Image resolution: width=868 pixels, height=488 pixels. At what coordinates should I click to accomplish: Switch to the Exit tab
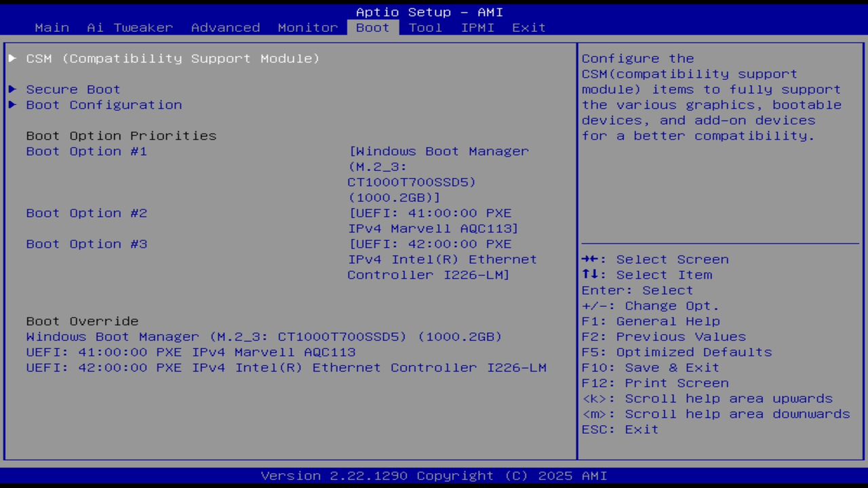click(528, 27)
